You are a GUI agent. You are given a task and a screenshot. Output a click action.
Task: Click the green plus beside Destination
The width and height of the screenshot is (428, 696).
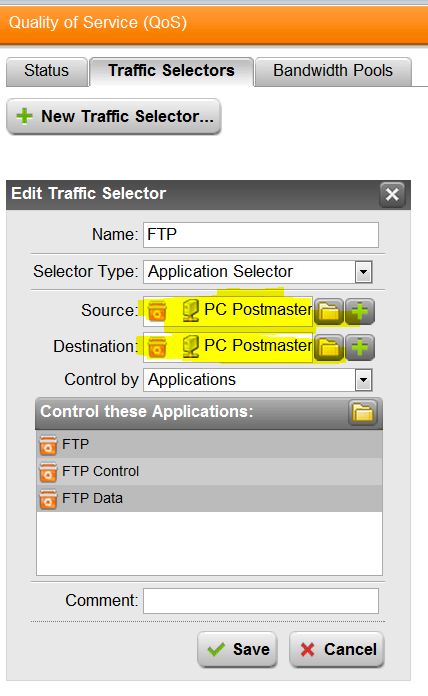pos(360,348)
